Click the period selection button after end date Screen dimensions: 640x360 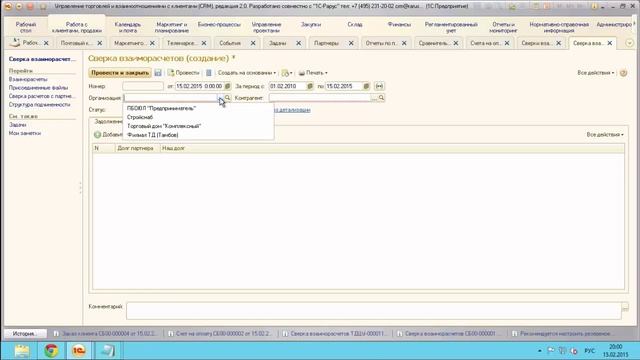[x=379, y=86]
